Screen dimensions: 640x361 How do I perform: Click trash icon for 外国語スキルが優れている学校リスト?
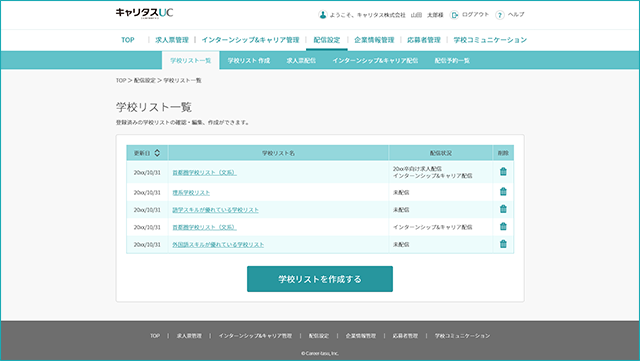click(503, 244)
